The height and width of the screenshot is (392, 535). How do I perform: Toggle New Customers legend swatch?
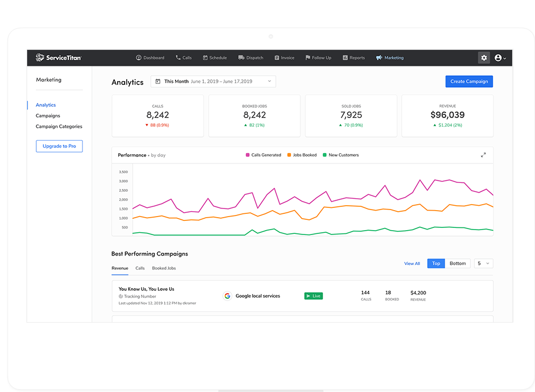pos(325,155)
